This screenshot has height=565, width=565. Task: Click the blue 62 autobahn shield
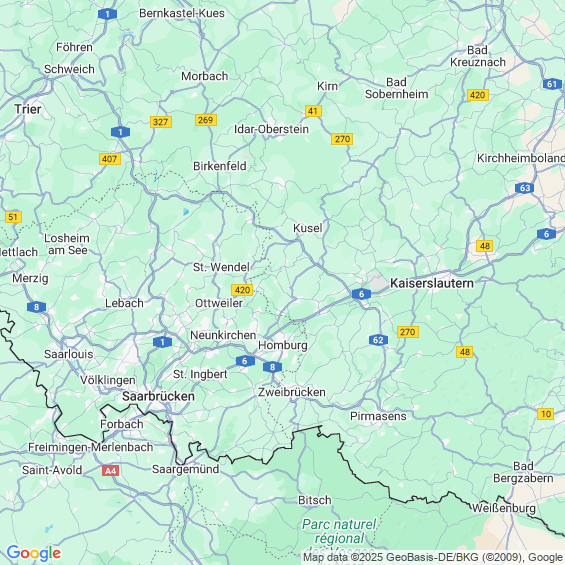(x=378, y=340)
